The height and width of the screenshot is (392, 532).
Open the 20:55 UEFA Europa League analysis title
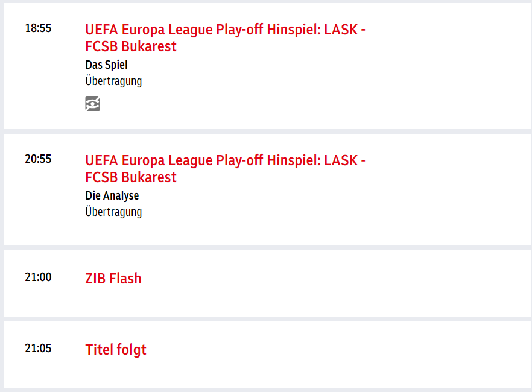(x=226, y=168)
